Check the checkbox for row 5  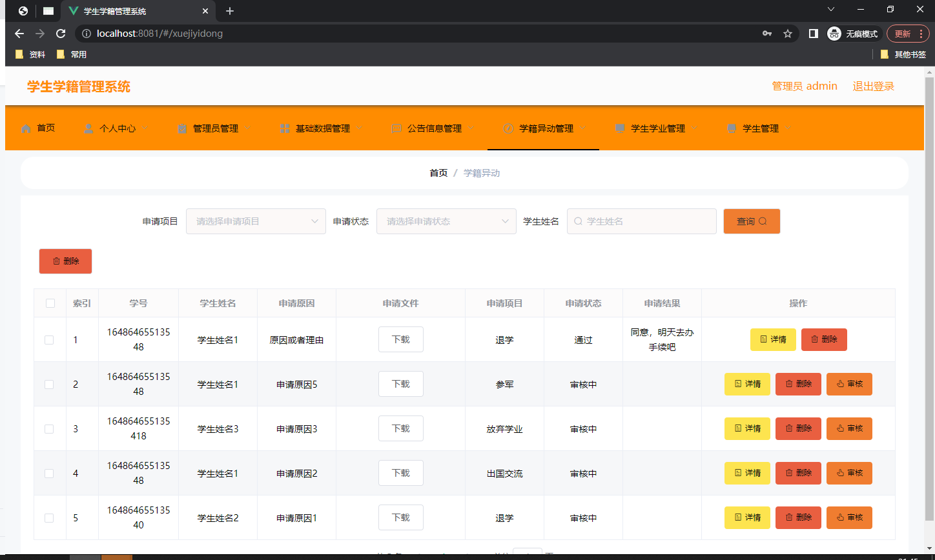tap(49, 518)
